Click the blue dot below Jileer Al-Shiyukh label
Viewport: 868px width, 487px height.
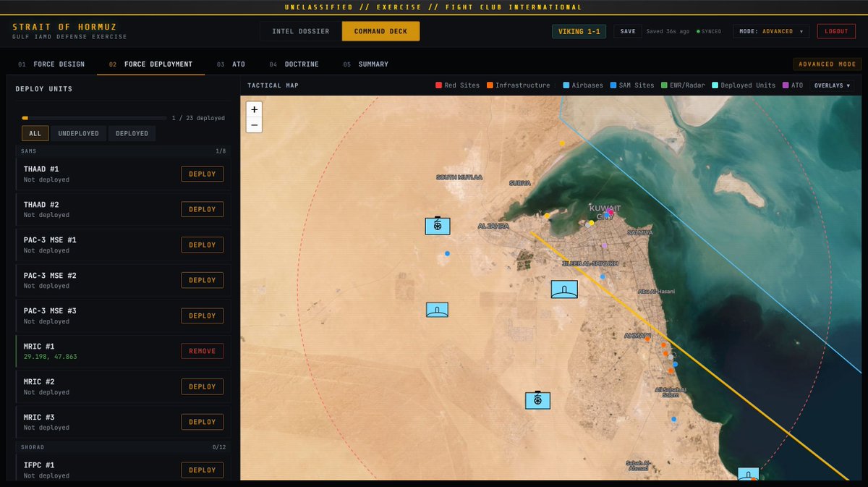click(x=602, y=276)
